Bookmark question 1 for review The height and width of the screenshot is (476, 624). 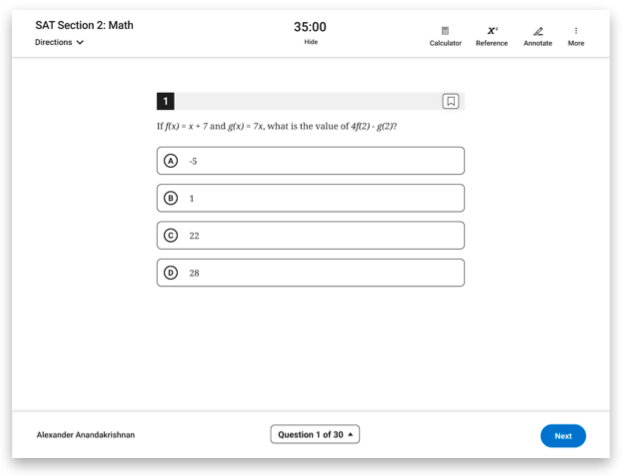[451, 101]
